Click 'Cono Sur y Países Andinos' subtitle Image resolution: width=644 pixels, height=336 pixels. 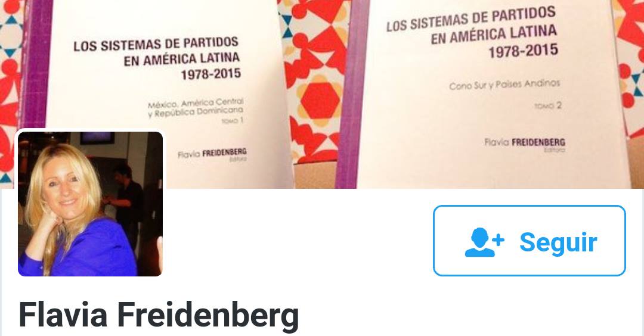click(504, 85)
